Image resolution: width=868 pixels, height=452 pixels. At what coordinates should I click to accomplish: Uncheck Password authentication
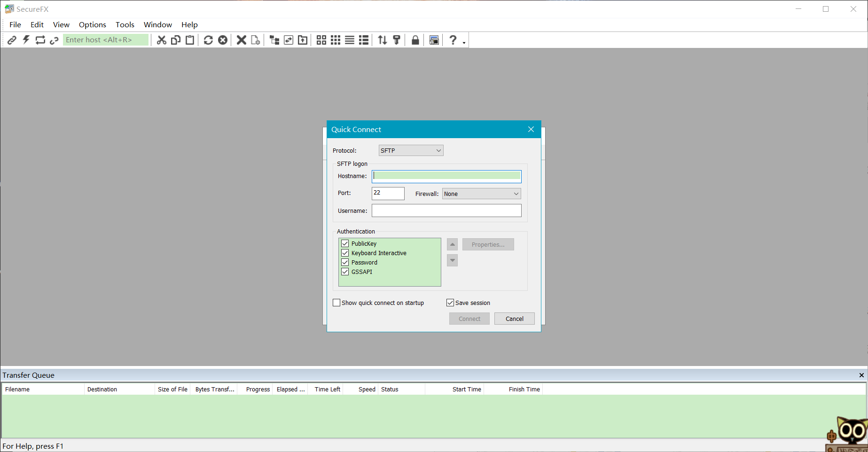(345, 262)
